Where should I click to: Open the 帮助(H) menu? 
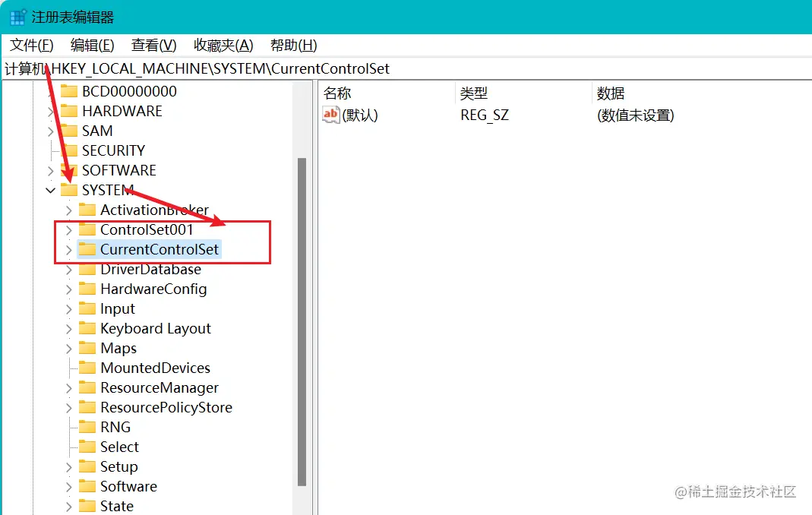click(x=294, y=46)
